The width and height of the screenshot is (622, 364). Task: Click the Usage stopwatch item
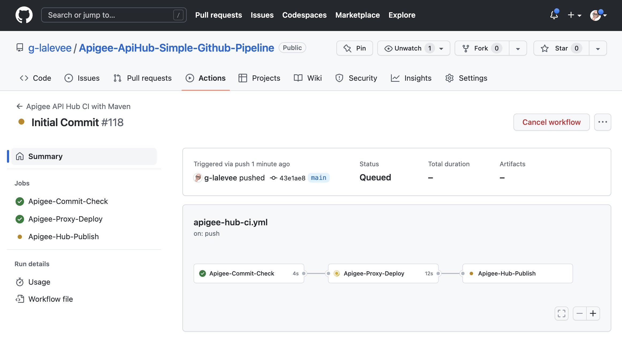[x=39, y=282]
